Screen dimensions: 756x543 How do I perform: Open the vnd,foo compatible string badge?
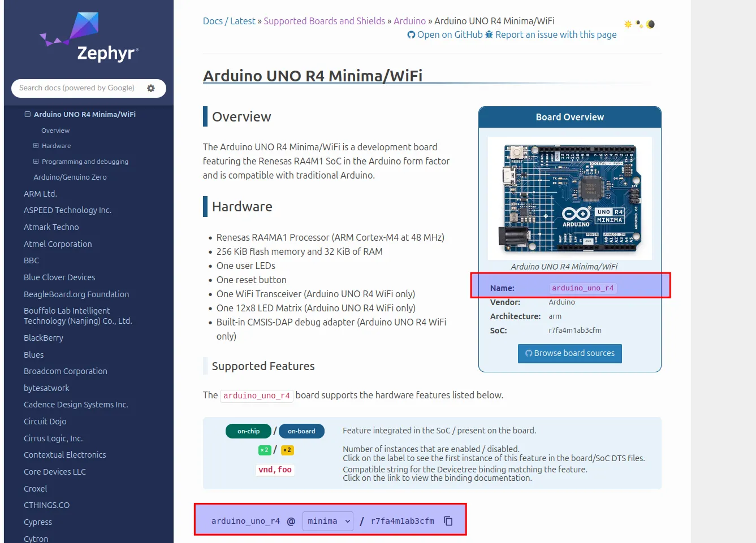(275, 470)
